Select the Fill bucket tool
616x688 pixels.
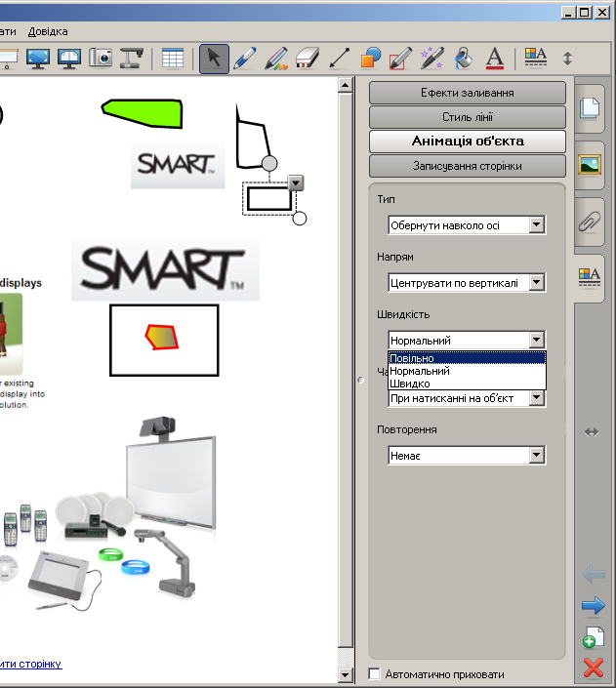click(x=463, y=59)
